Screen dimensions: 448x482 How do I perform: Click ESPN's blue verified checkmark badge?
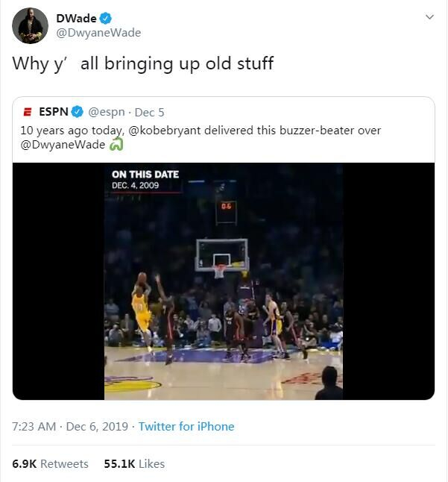coord(76,112)
